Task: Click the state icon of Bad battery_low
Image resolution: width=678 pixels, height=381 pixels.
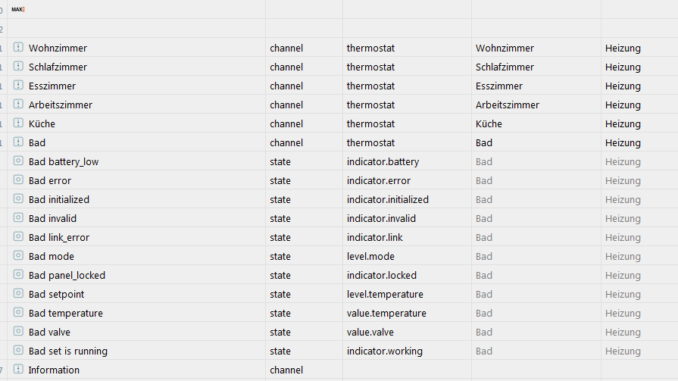Action: [18, 161]
